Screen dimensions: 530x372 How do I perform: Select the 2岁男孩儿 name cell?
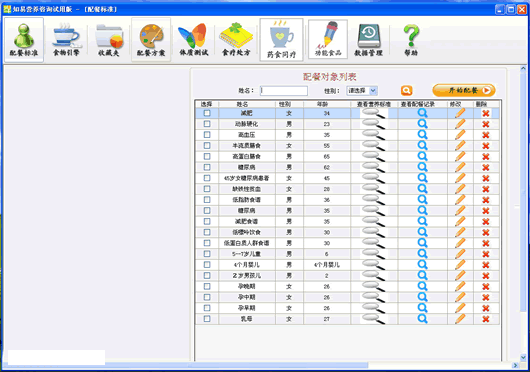click(x=247, y=275)
